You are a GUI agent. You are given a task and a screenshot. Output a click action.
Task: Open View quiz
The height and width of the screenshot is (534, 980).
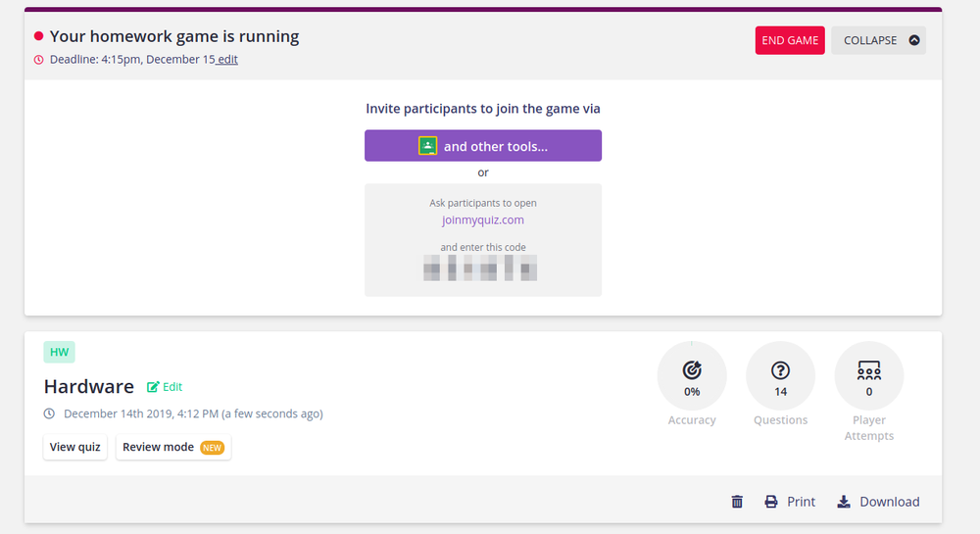tap(75, 447)
